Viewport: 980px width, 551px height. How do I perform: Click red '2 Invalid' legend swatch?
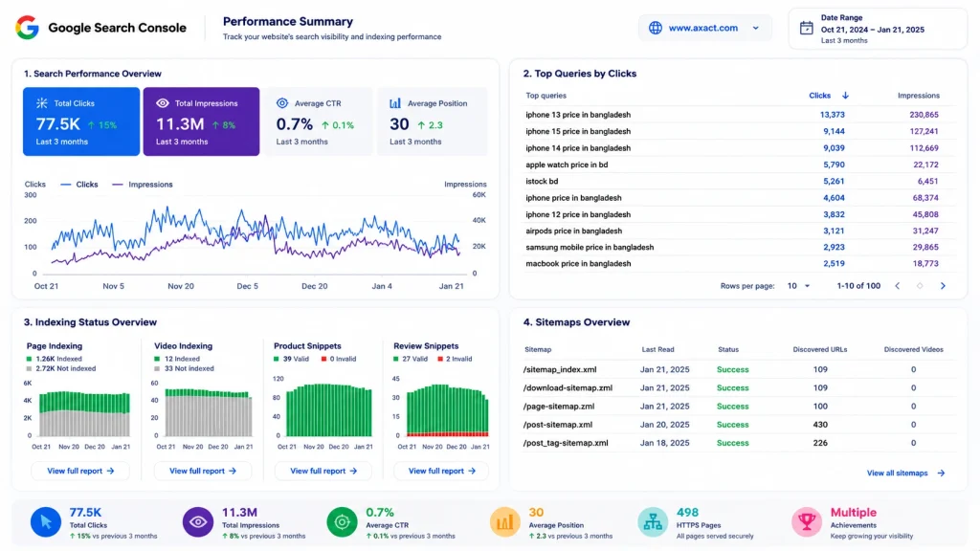(440, 360)
